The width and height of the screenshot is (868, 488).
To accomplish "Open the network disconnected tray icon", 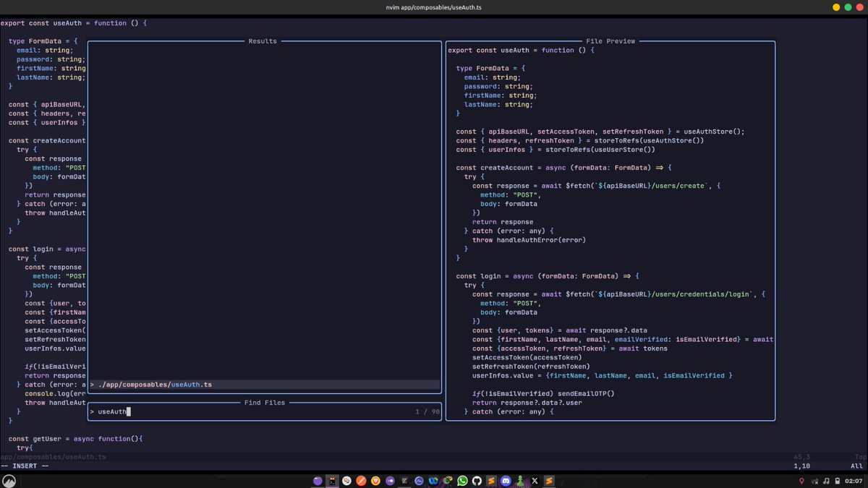I will [x=815, y=481].
